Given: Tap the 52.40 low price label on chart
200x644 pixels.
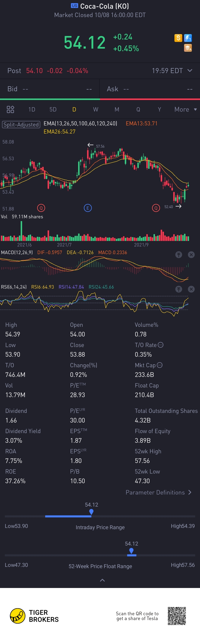Looking at the screenshot, I should [169, 207].
